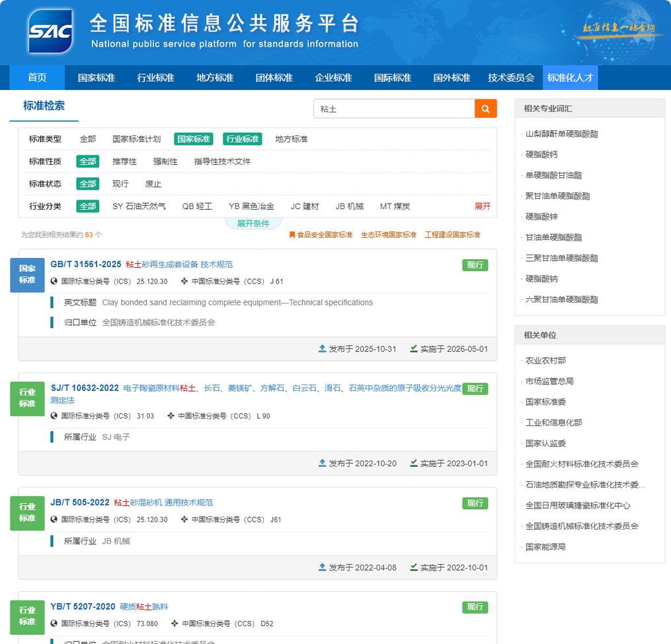Open the 标准化人才 navigation tab
The image size is (671, 644).
570,77
